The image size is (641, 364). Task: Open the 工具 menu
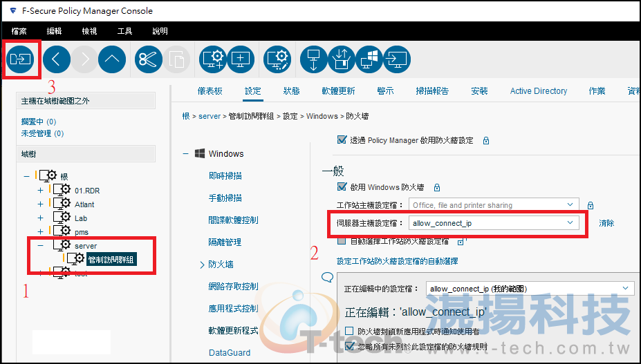[x=124, y=31]
